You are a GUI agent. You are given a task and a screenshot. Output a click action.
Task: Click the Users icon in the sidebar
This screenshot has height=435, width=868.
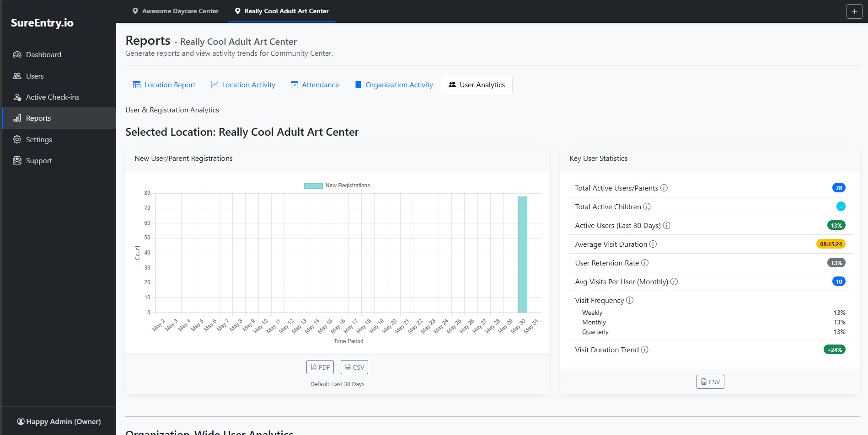pyautogui.click(x=17, y=76)
